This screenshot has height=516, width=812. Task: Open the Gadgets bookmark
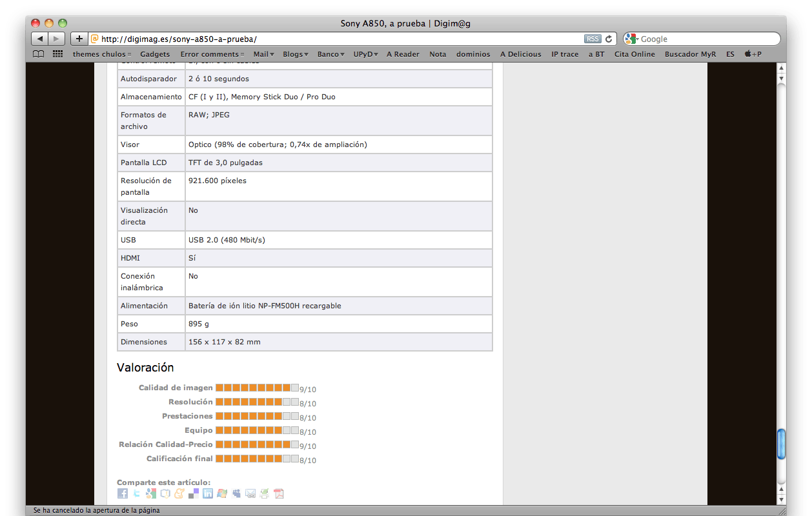tap(155, 54)
